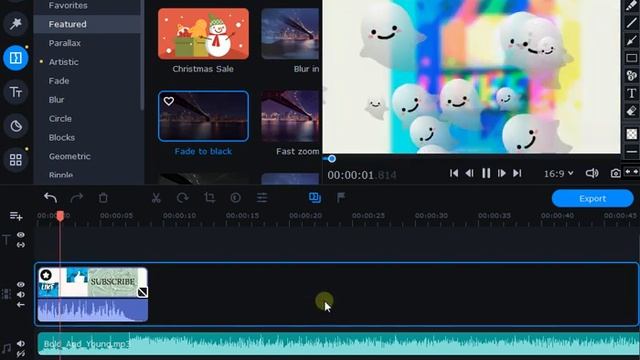Screen dimensions: 640x360
Task: Select the Fade category
Action: tap(59, 81)
